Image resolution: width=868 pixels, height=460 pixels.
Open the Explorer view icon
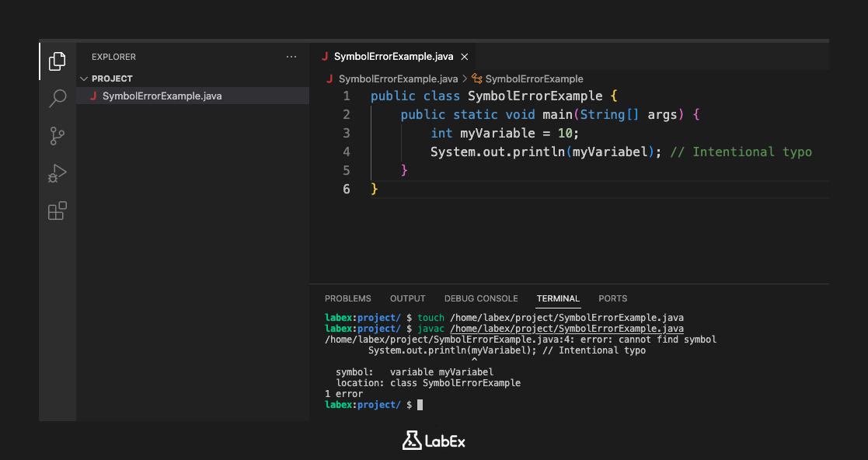(x=57, y=61)
